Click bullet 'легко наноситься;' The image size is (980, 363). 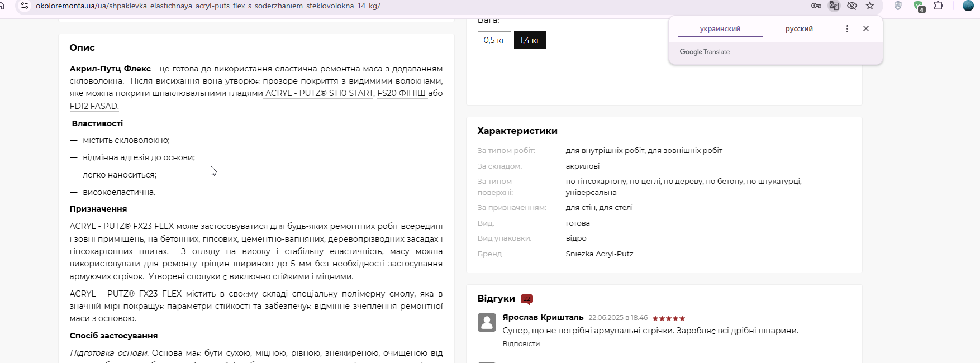[x=120, y=175]
